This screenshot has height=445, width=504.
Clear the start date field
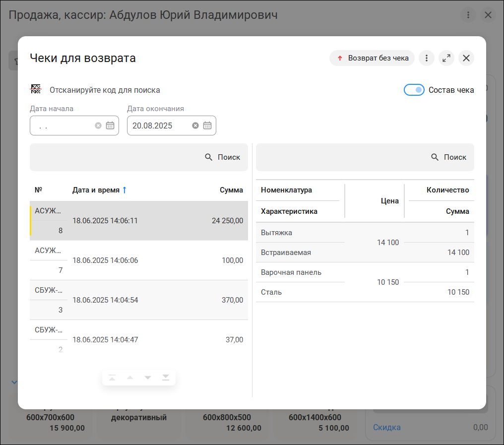[x=98, y=126]
